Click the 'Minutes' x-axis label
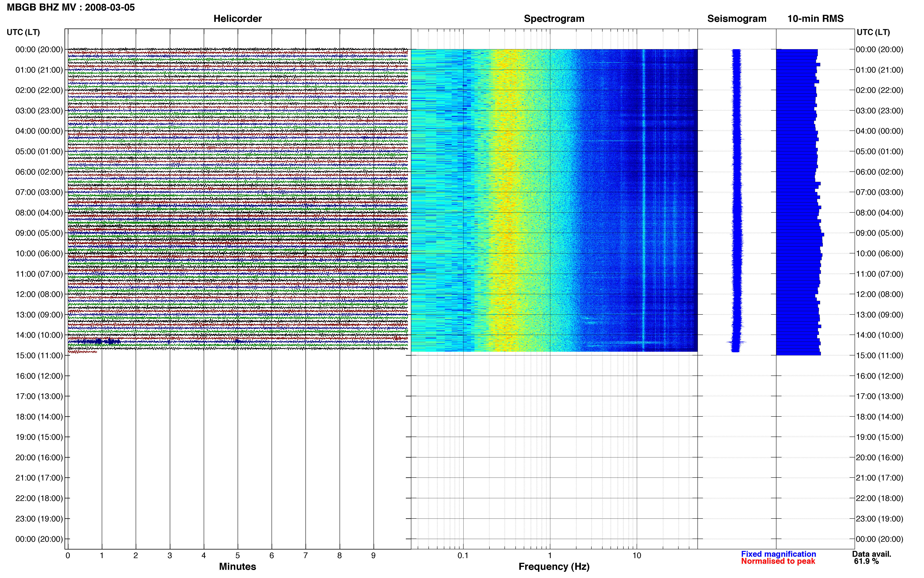The height and width of the screenshot is (578, 924). [x=238, y=566]
